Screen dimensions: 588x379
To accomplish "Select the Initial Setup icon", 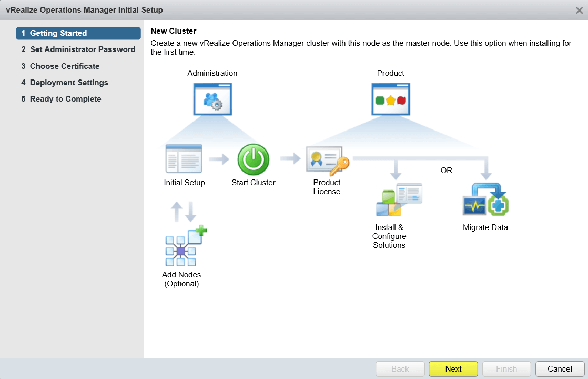I will click(184, 158).
